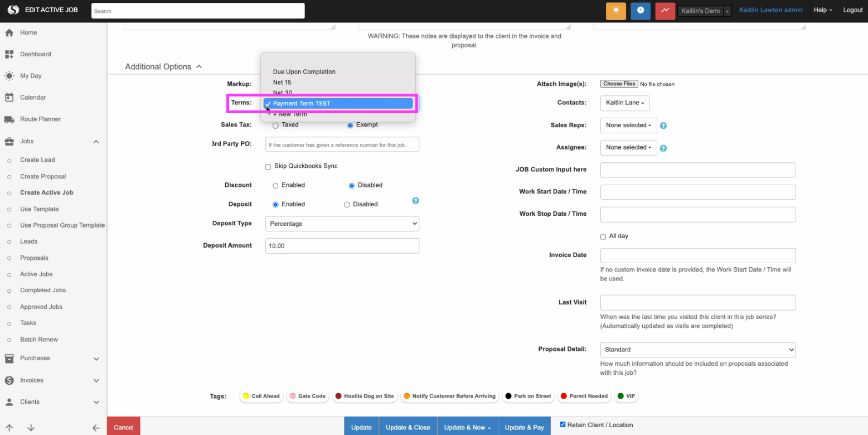This screenshot has width=868, height=435.
Task: Click the green VIP tag
Action: click(x=626, y=396)
